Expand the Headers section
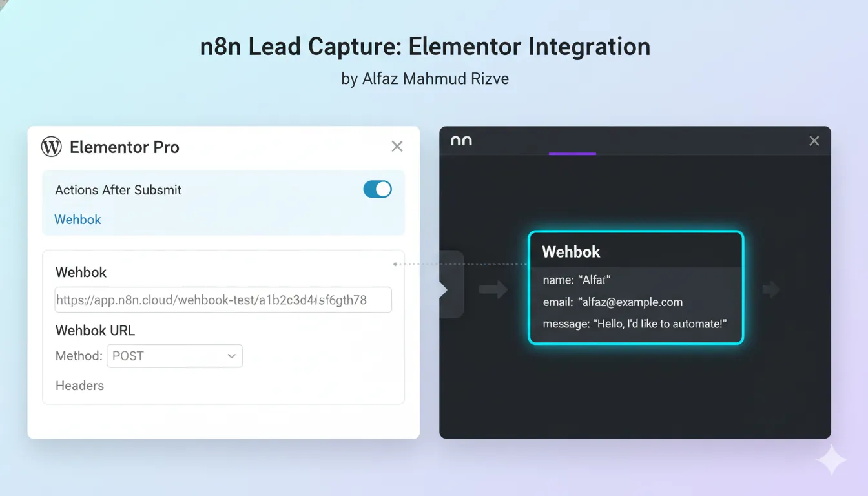The image size is (868, 496). click(79, 386)
